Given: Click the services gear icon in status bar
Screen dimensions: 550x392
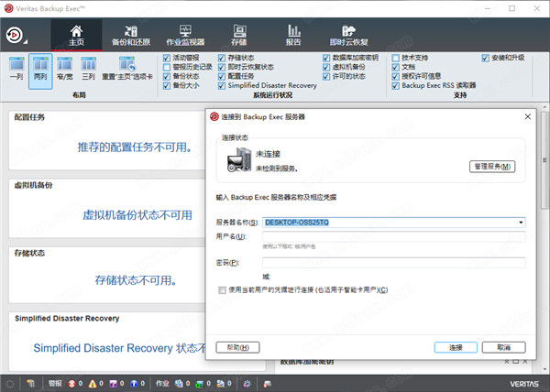Looking at the screenshot, I should pos(247,384).
